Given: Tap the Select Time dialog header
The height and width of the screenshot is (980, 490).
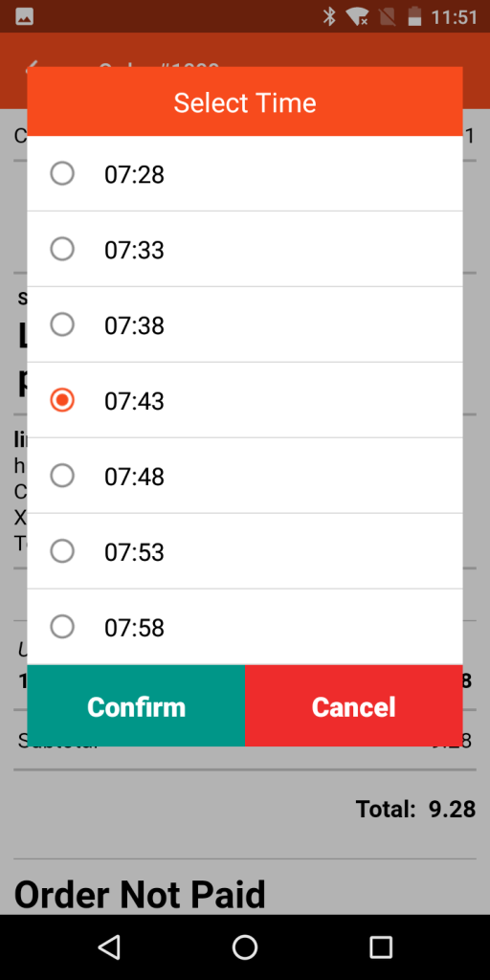Looking at the screenshot, I should 245,101.
